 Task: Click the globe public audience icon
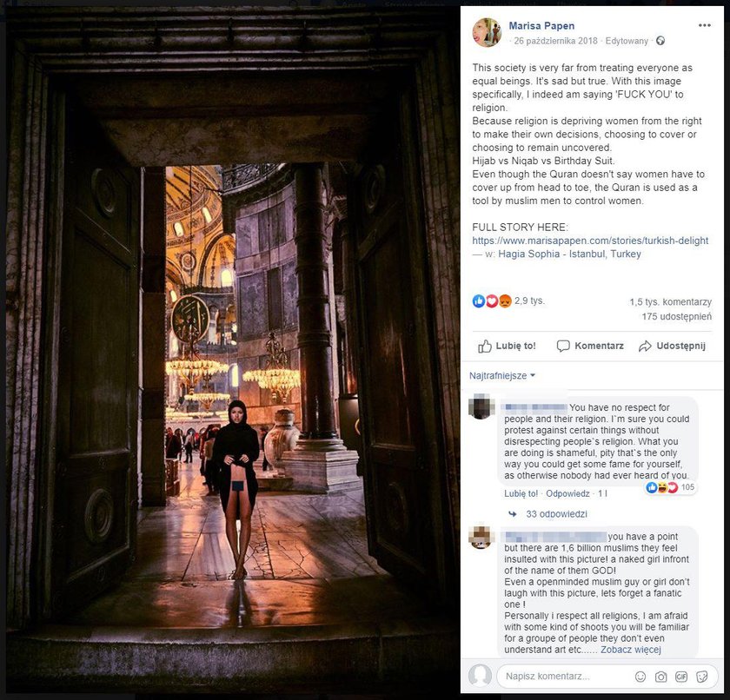click(x=660, y=41)
